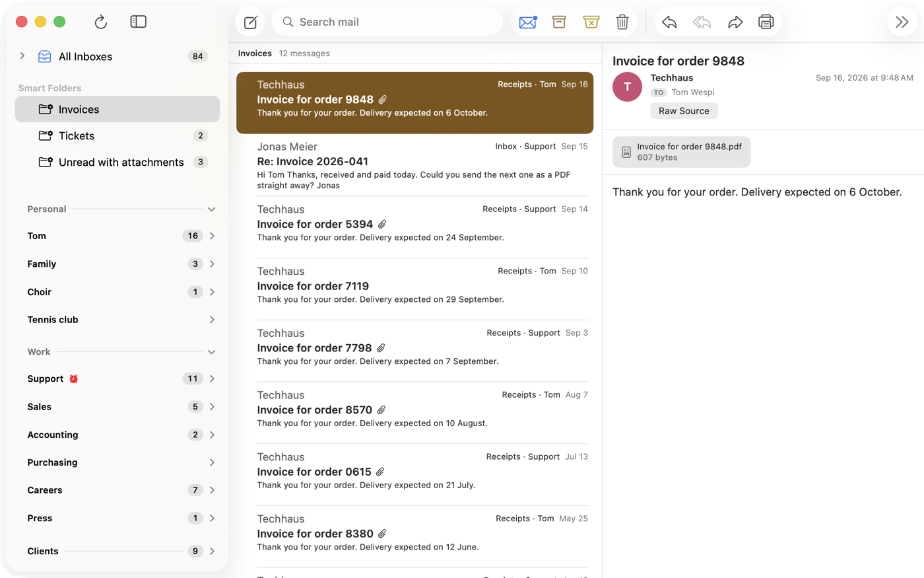This screenshot has width=924, height=578.
Task: Click the Search mail field
Action: pyautogui.click(x=387, y=22)
